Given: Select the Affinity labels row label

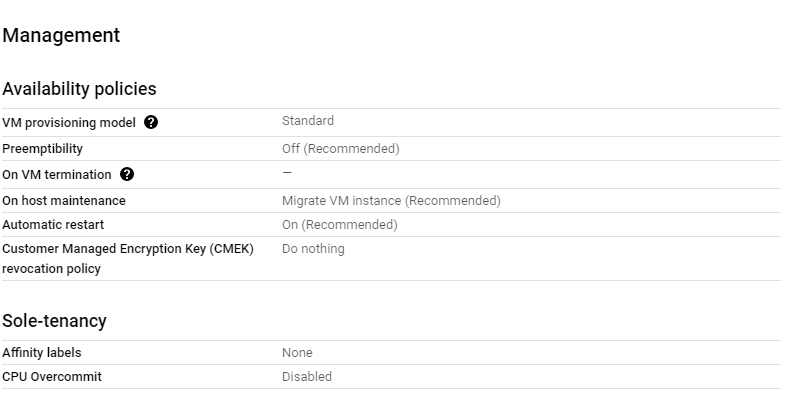Looking at the screenshot, I should pos(41,353).
